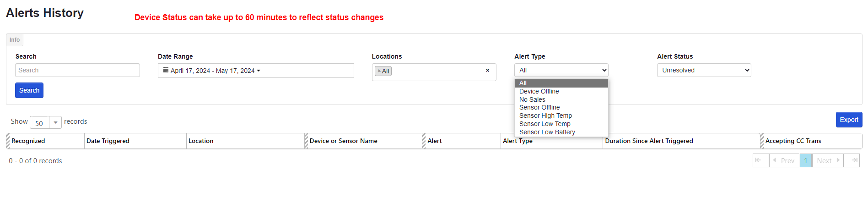Image resolution: width=868 pixels, height=198 pixels.
Task: Sort by Duration Since Alert Triggered column
Action: 682,141
